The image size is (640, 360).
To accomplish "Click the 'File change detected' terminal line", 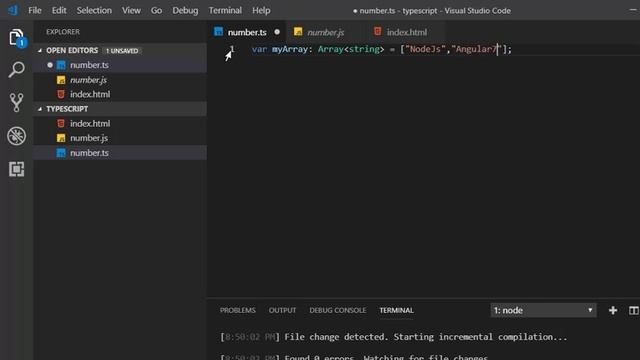I will click(x=393, y=337).
